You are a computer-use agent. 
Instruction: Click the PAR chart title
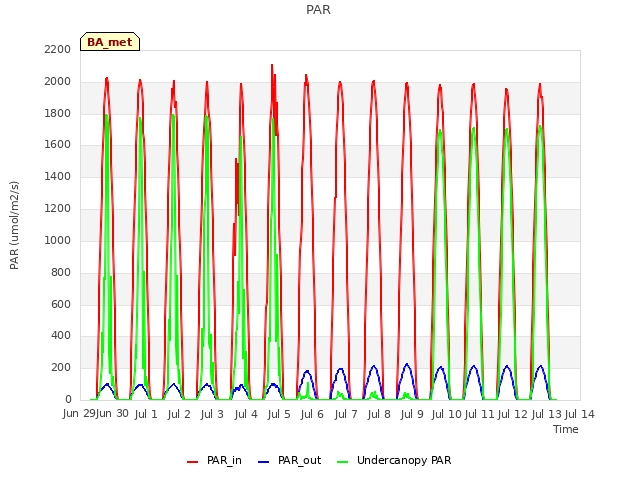pyautogui.click(x=318, y=10)
